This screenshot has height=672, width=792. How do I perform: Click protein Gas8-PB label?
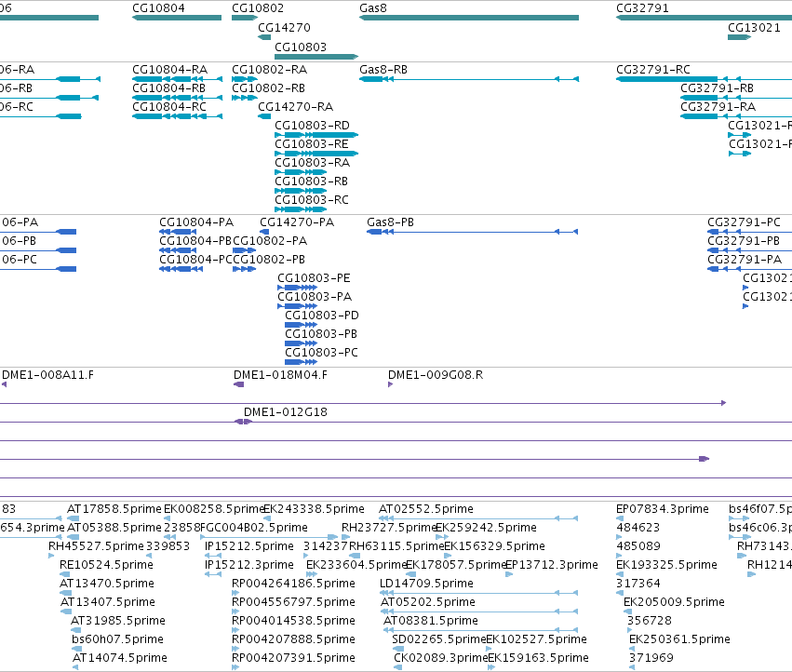[x=391, y=222]
